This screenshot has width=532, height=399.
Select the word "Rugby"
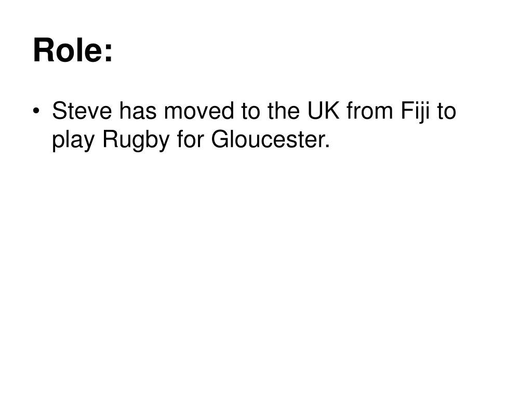[x=136, y=140]
